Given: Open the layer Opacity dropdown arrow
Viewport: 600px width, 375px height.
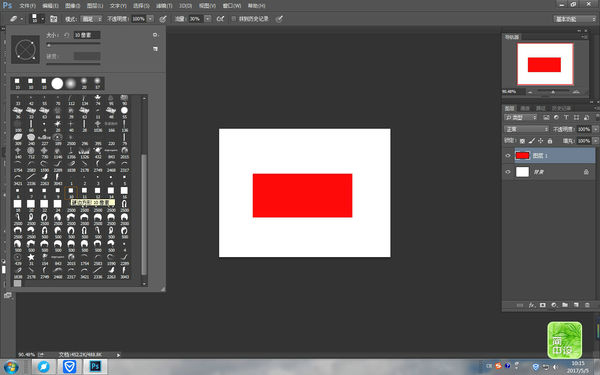Looking at the screenshot, I should click(595, 129).
